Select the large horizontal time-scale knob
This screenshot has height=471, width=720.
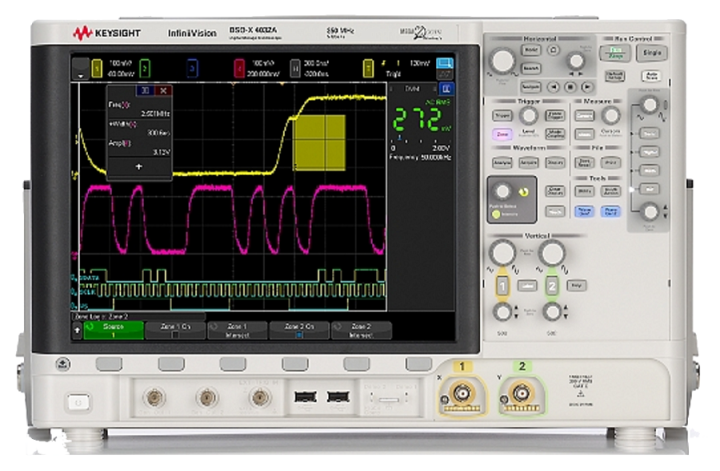[502, 61]
